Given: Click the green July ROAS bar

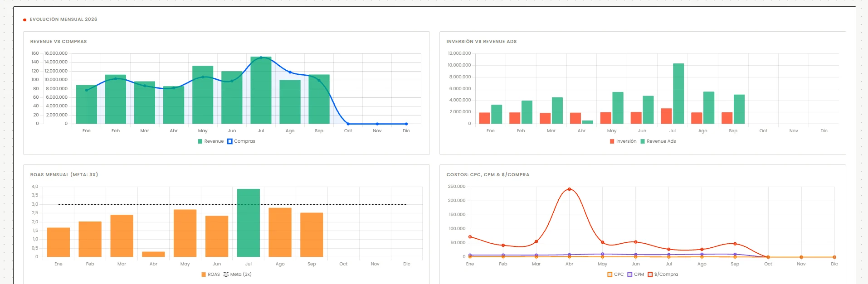Looking at the screenshot, I should click(x=249, y=223).
